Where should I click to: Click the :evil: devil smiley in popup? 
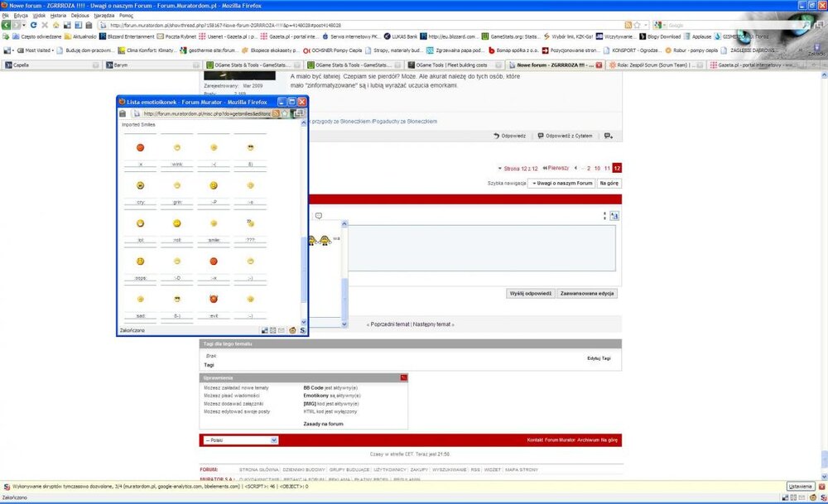click(214, 298)
